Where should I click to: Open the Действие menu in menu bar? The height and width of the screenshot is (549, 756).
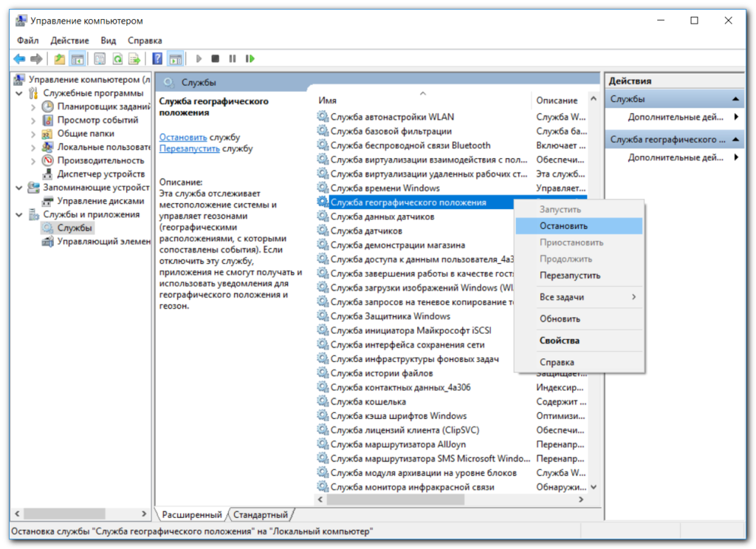(x=70, y=41)
